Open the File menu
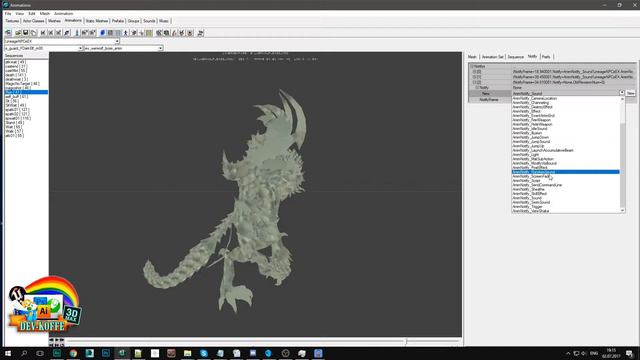The height and width of the screenshot is (360, 640). click(8, 13)
